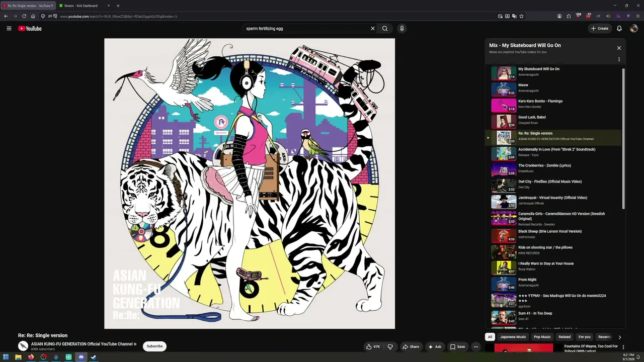Open the browser account profile icon
This screenshot has width=644, height=362.
559,16
